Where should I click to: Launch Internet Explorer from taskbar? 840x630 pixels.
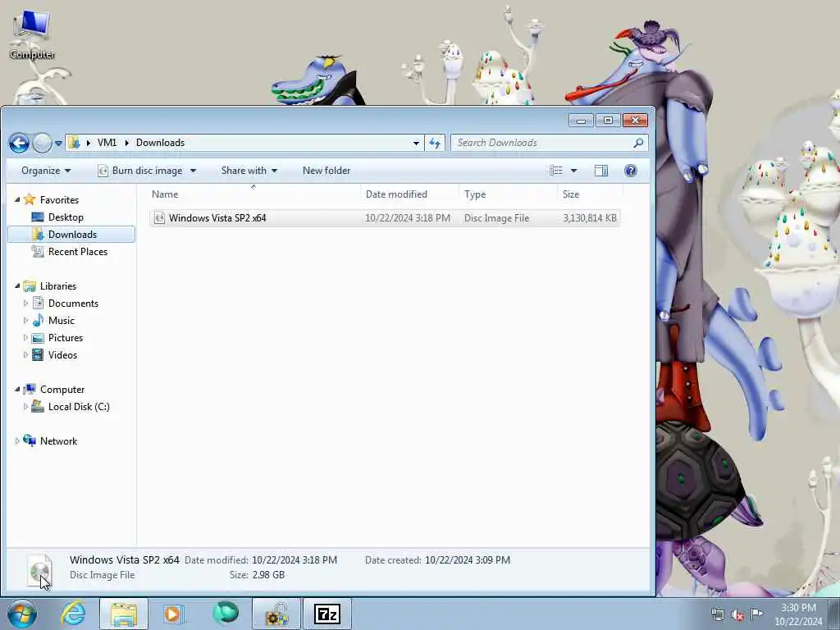(73, 614)
